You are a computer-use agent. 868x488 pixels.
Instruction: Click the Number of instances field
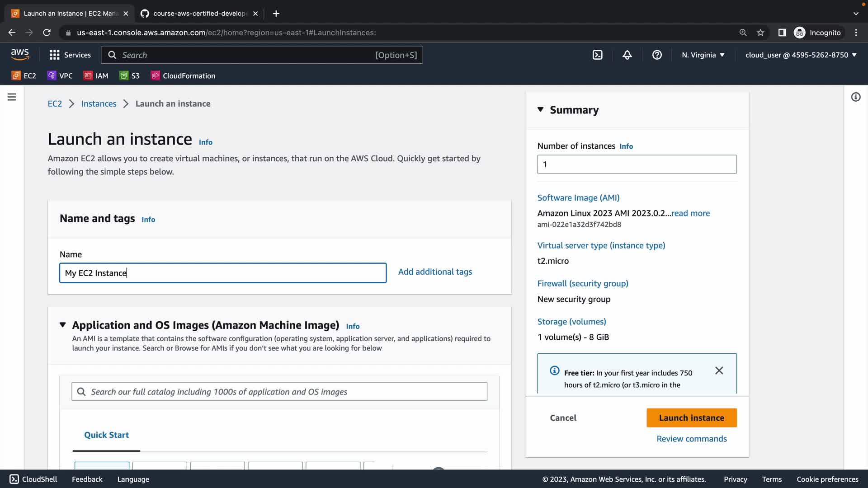point(637,164)
